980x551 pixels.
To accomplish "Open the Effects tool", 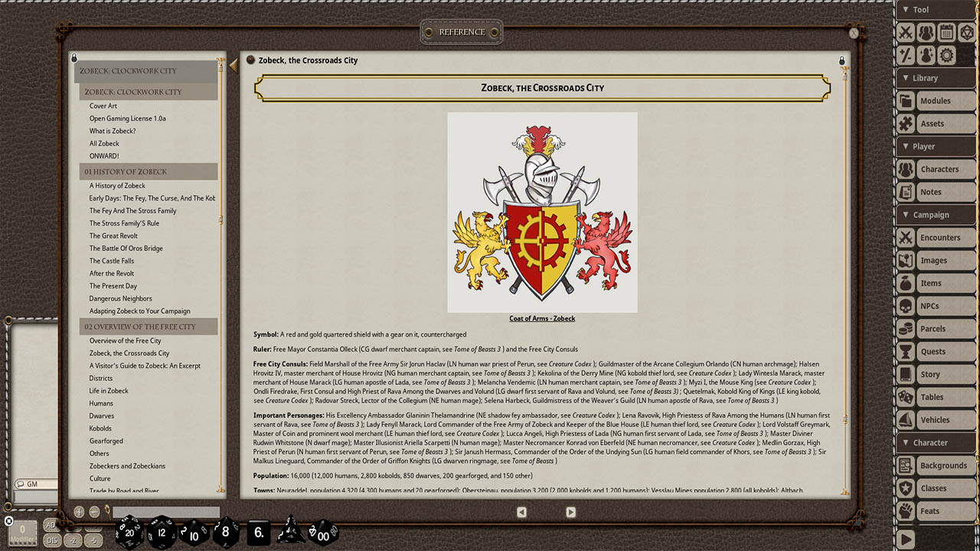I will click(927, 54).
